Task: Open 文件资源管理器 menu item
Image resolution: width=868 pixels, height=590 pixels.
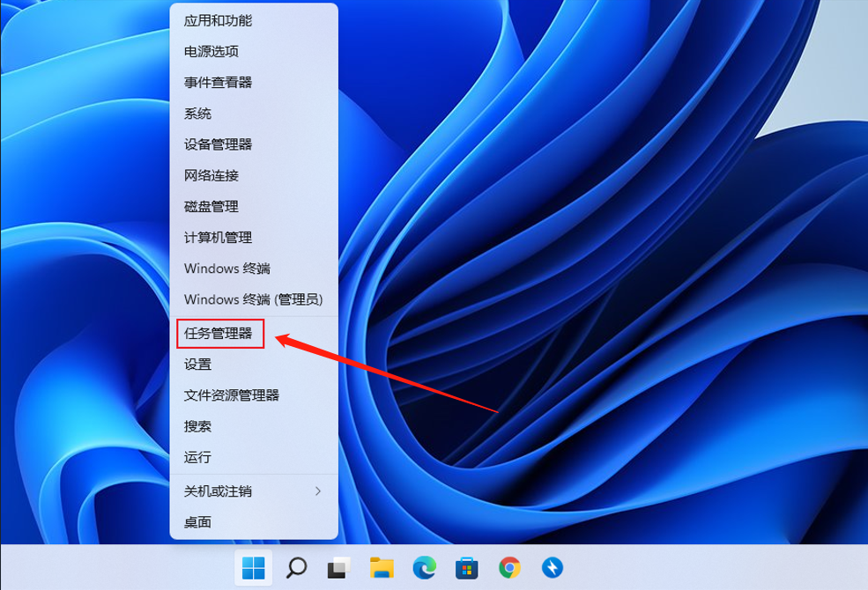Action: [232, 395]
